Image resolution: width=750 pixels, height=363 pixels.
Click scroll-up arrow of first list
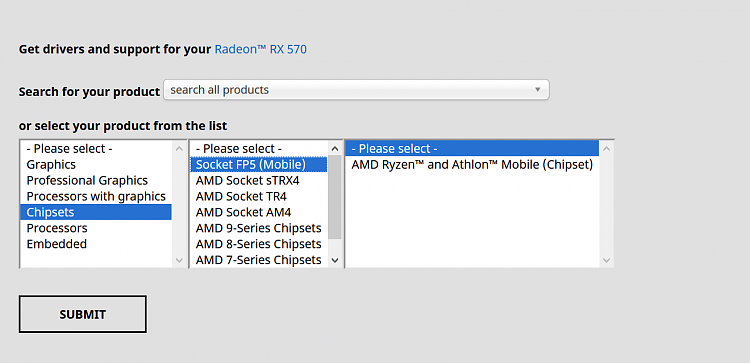point(179,148)
